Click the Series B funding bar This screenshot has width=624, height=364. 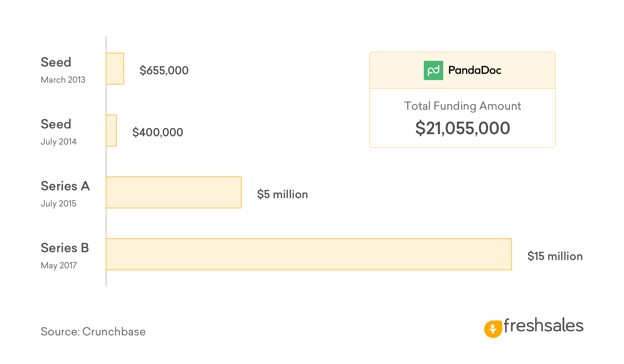pos(309,254)
